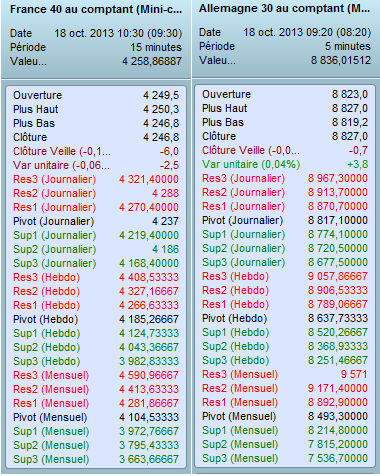Screen dimensions: 380x476
Task: Select Allemagne 30 Res2 (Hebdo) 8 906,53333
Action: 285,290
